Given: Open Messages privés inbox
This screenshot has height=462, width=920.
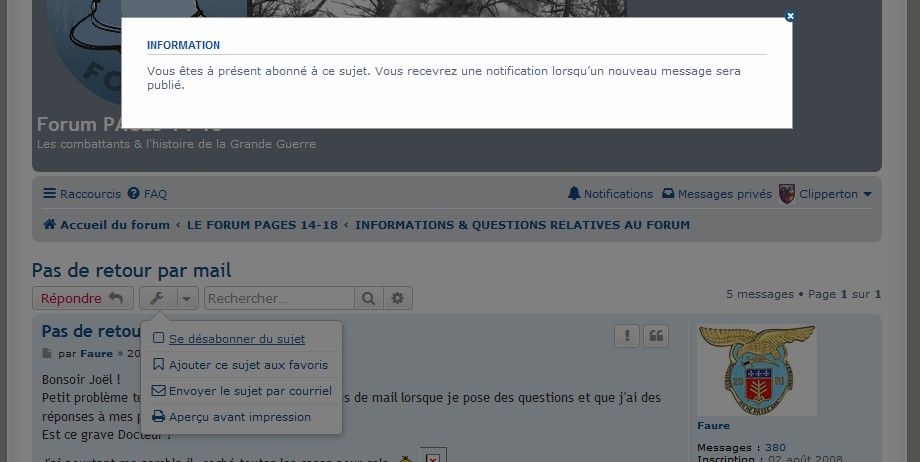Looking at the screenshot, I should (x=717, y=194).
